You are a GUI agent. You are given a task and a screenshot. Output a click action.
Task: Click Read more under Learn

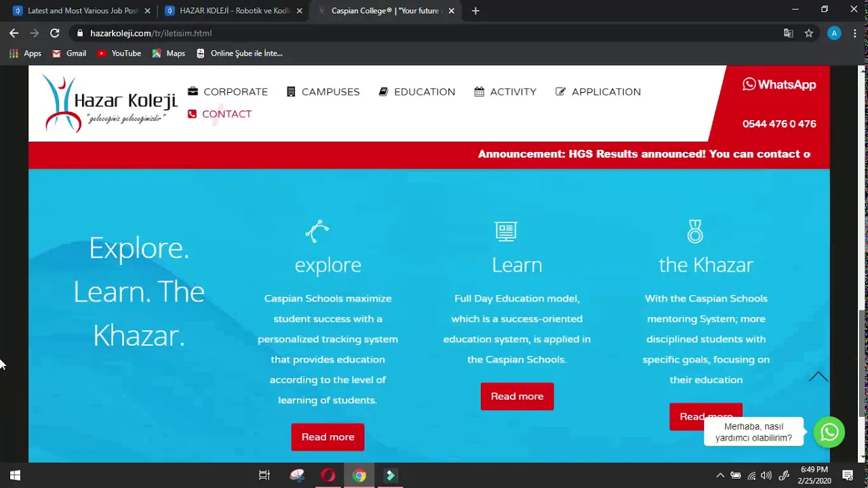click(517, 396)
